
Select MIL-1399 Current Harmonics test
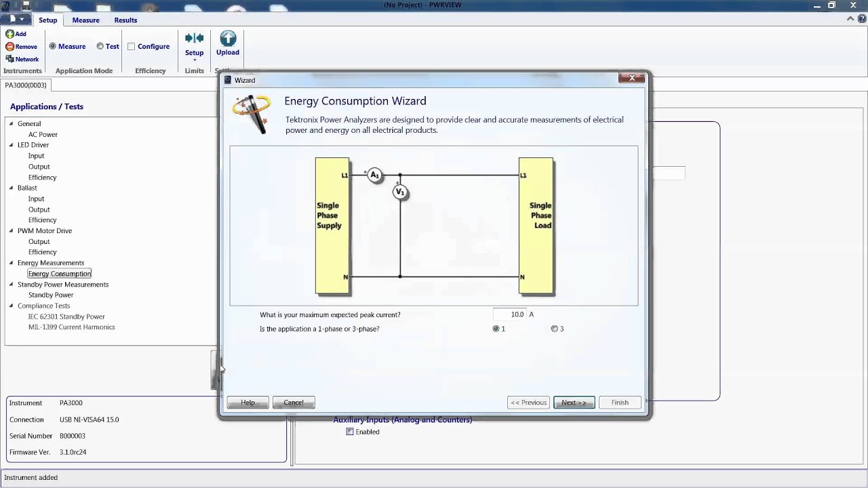[71, 327]
